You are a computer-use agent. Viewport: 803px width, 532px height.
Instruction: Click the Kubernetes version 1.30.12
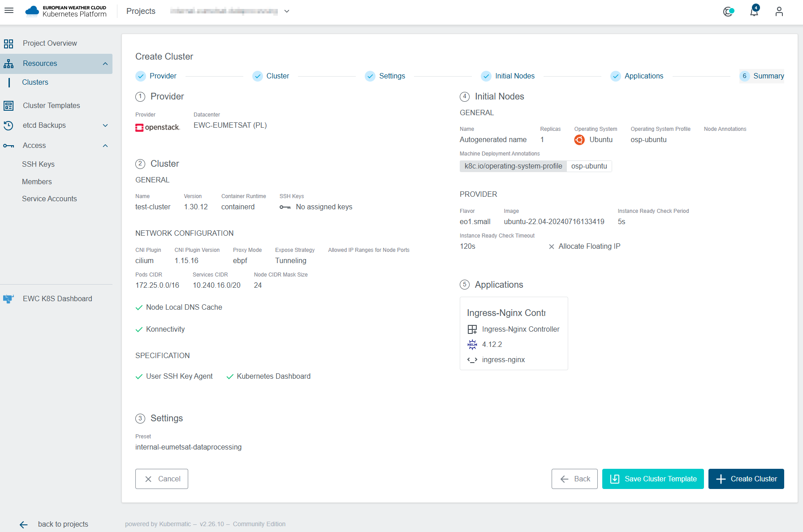click(196, 207)
